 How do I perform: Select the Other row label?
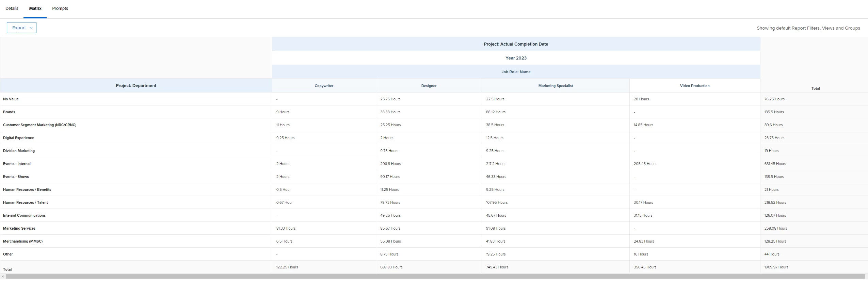point(8,254)
